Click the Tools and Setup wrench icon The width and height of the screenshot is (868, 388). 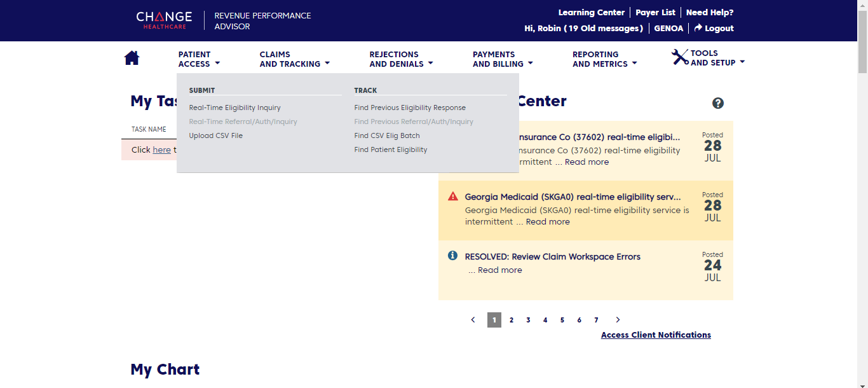pyautogui.click(x=680, y=57)
